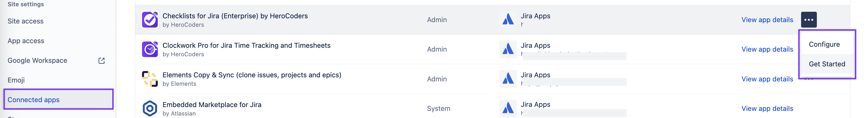868x118 pixels.
Task: Click the Atlassian logo in Embedded Marketplace row
Action: point(508,108)
